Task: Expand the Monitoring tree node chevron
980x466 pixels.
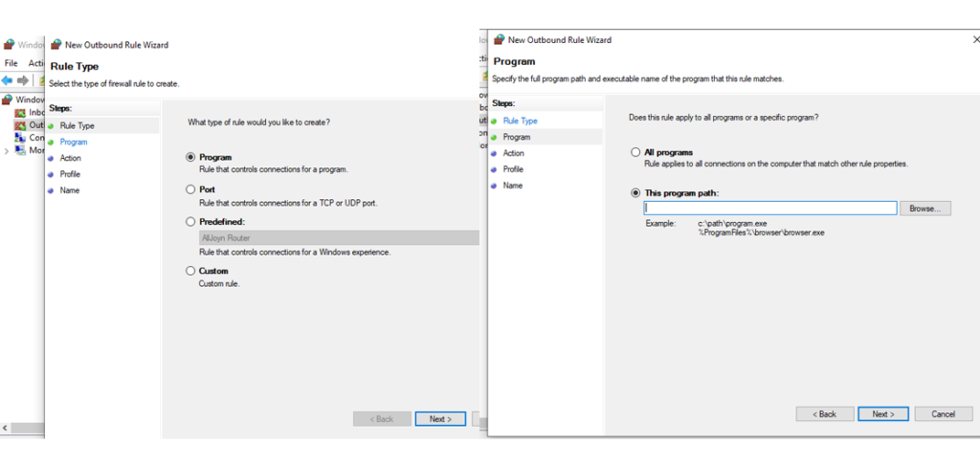Action: (x=7, y=151)
